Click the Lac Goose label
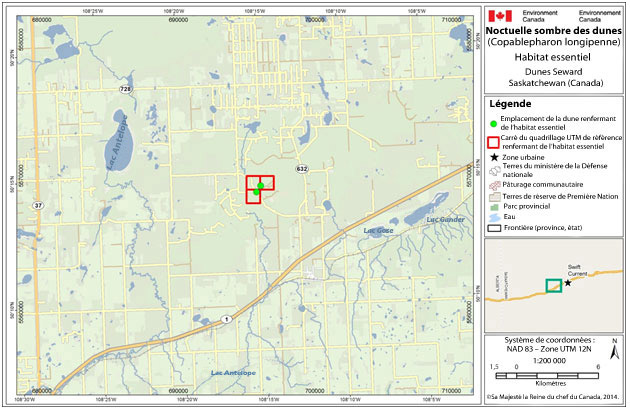The width and height of the screenshot is (630, 410). 379,231
